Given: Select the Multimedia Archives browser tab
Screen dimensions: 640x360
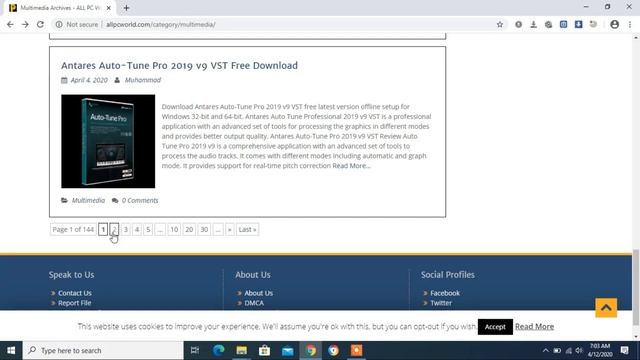Looking at the screenshot, I should tap(60, 8).
